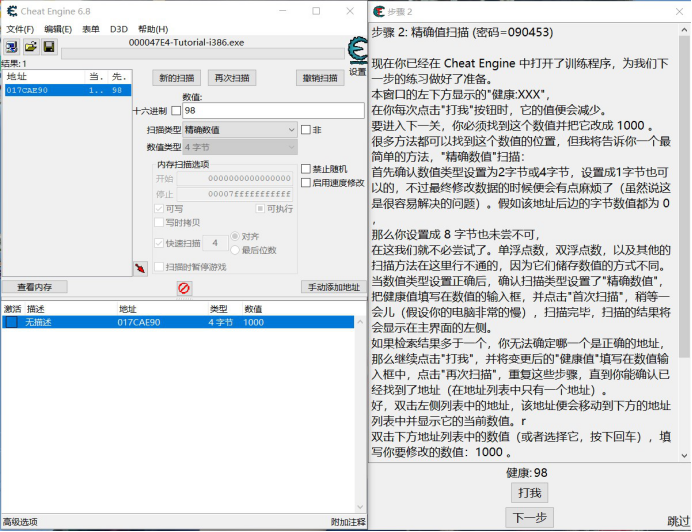Click the 打我 button in tutorial
The width and height of the screenshot is (692, 532).
click(529, 493)
